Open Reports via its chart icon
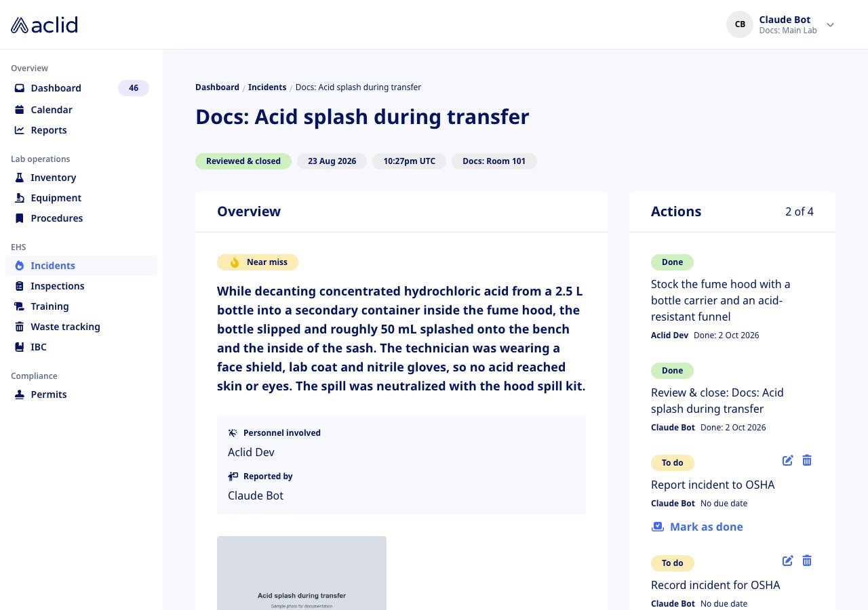868x610 pixels. pyautogui.click(x=20, y=130)
